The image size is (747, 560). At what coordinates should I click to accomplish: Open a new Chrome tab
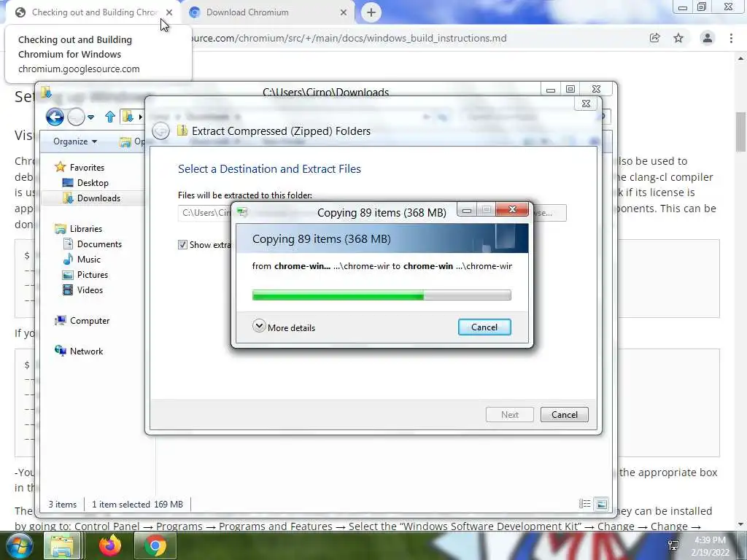coord(371,12)
